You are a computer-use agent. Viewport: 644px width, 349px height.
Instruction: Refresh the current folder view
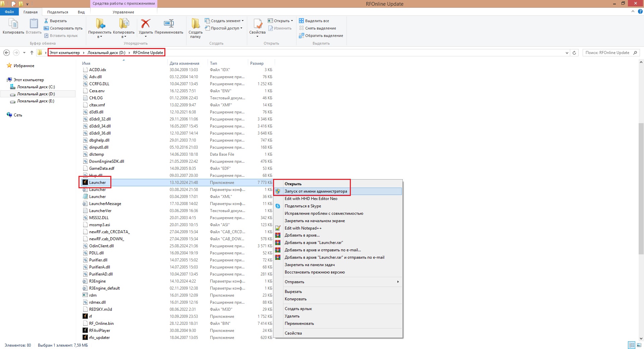pyautogui.click(x=574, y=53)
